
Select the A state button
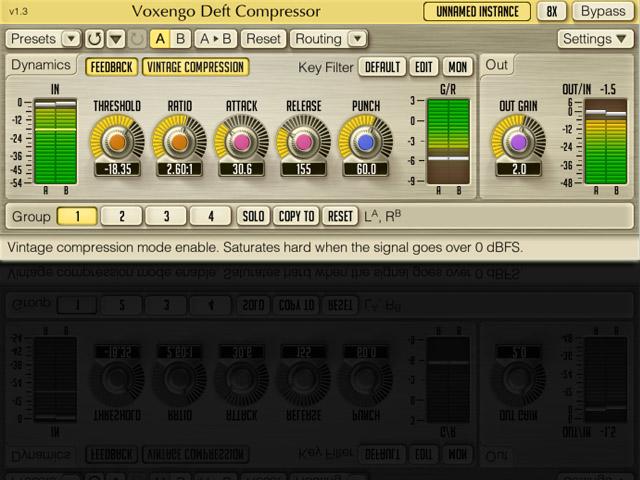pyautogui.click(x=160, y=39)
